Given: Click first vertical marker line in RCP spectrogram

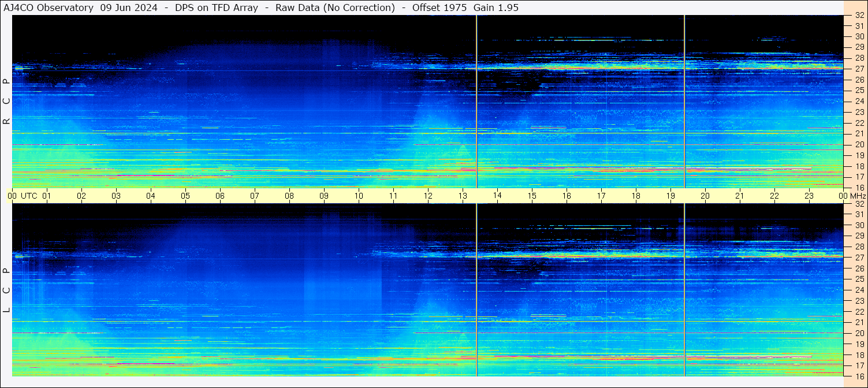Looking at the screenshot, I should tap(476, 101).
